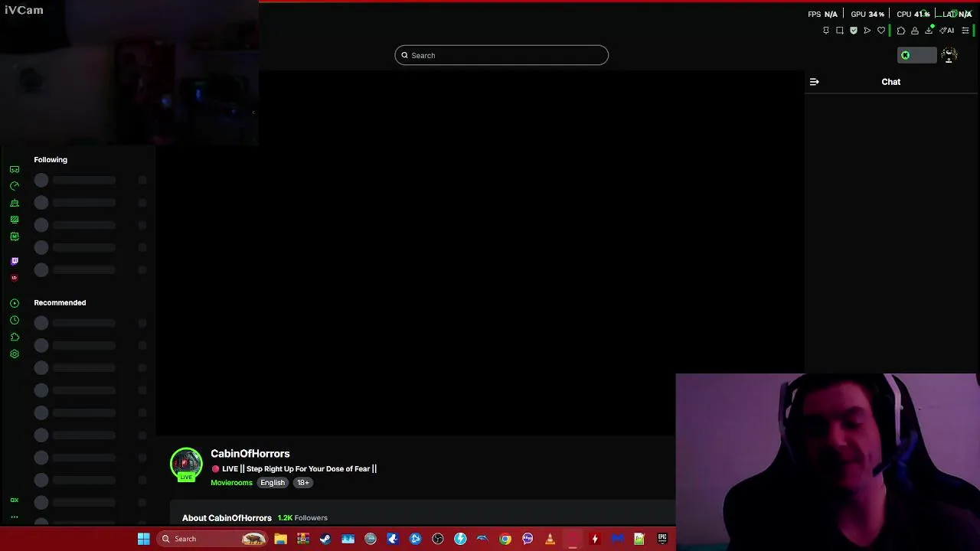Open Google Chrome from the taskbar
This screenshot has height=551, width=980.
(505, 539)
